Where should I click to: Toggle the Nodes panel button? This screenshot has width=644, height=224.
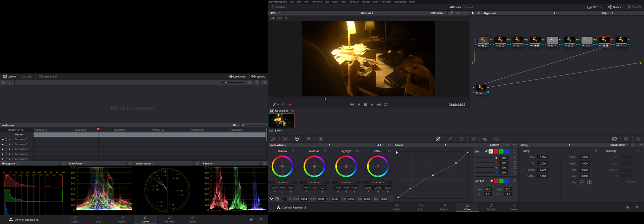614,7
